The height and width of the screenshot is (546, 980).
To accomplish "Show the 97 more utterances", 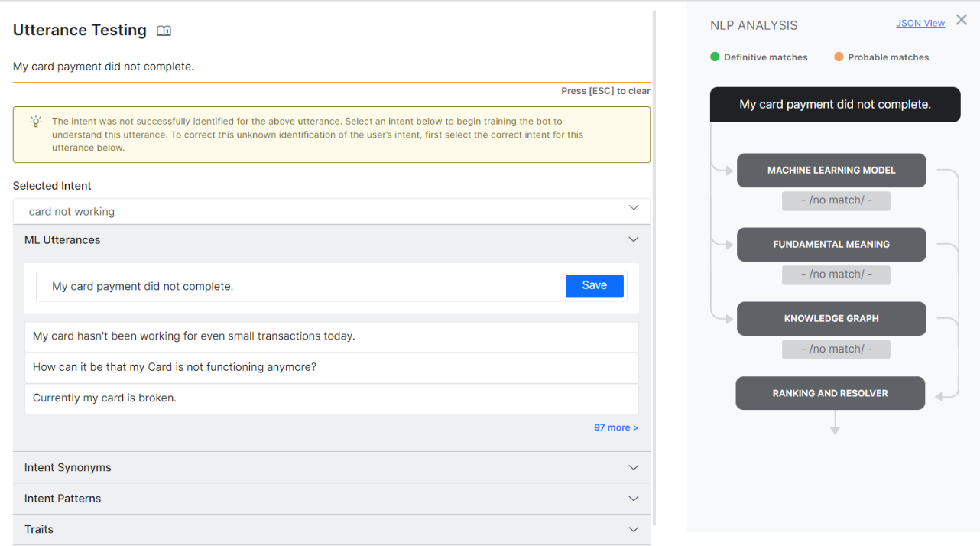I will click(x=615, y=427).
